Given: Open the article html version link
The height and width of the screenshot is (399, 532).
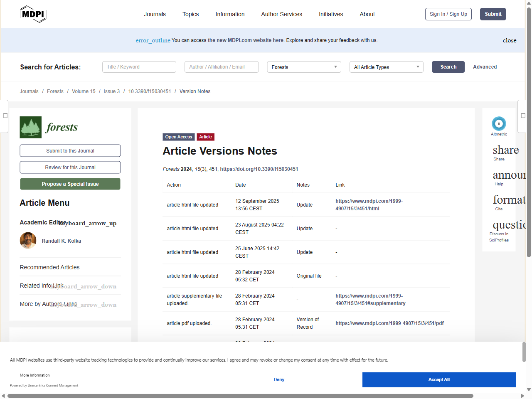Looking at the screenshot, I should click(x=369, y=205).
